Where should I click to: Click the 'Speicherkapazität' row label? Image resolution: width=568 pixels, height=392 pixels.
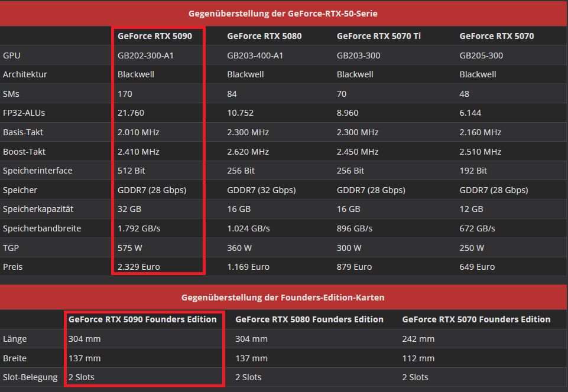point(38,209)
